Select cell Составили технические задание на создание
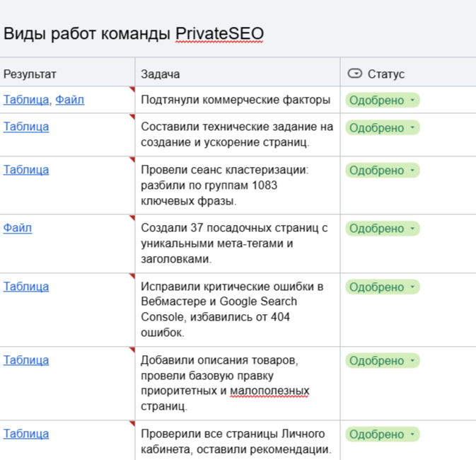Image resolution: width=476 pixels, height=460 pixels. tap(238, 134)
